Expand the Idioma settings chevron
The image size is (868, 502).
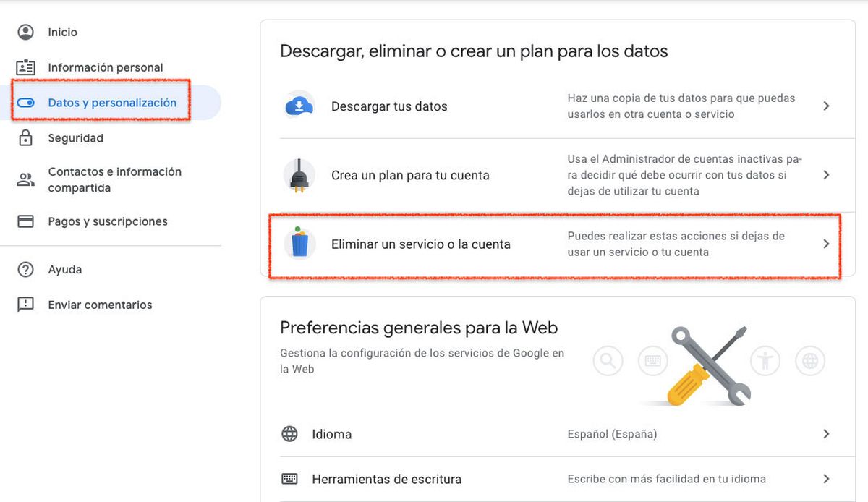click(x=826, y=434)
